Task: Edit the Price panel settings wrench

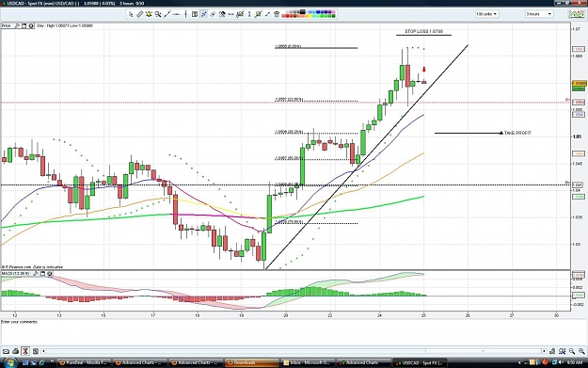Action: tap(17, 26)
